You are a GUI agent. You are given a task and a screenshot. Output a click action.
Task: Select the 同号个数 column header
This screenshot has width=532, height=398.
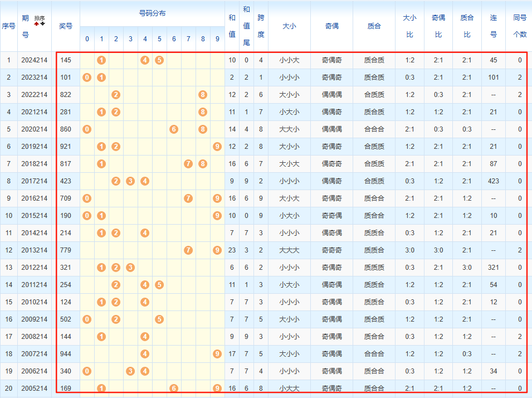(519, 26)
